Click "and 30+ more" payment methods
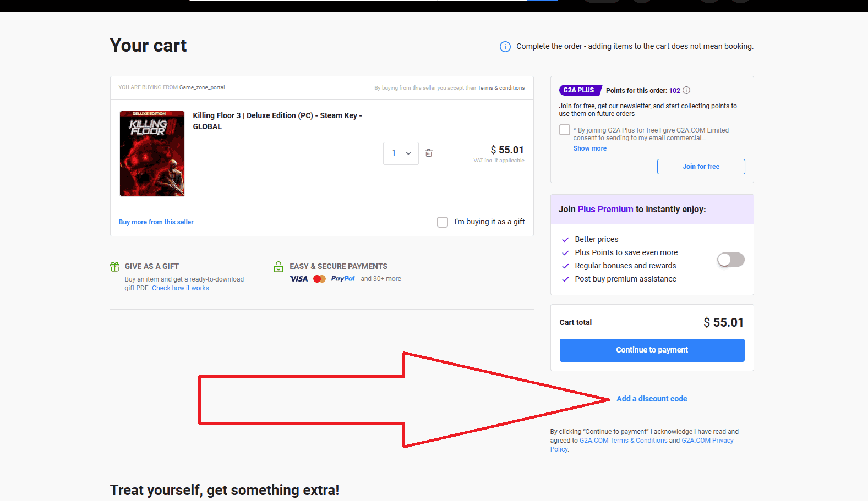 pyautogui.click(x=381, y=279)
